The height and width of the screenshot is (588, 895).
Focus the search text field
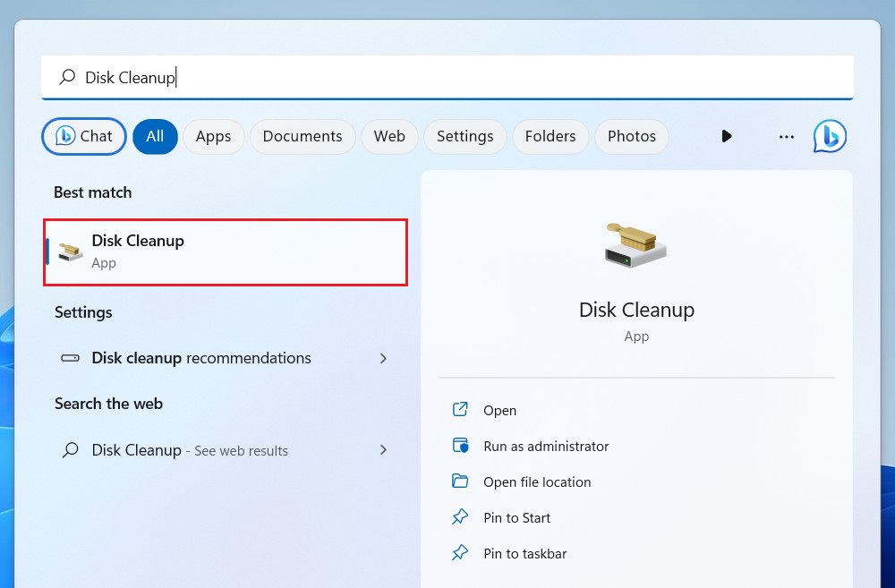(x=447, y=77)
